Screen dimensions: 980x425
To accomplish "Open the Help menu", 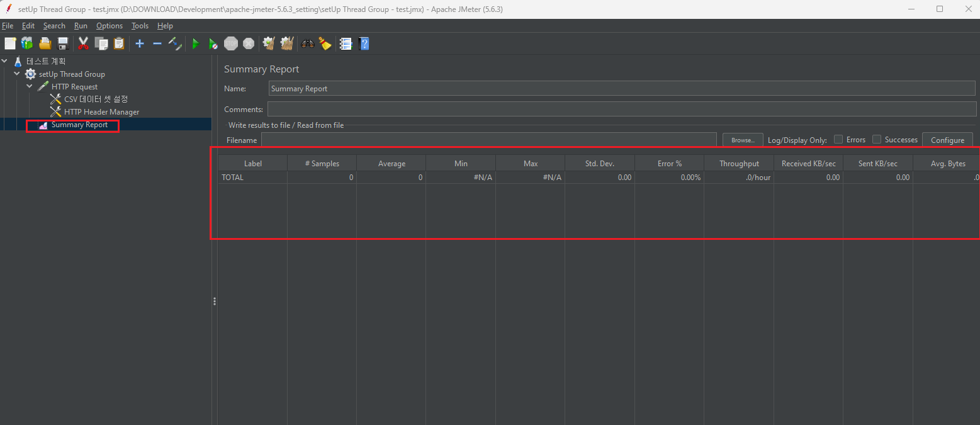I will point(165,26).
